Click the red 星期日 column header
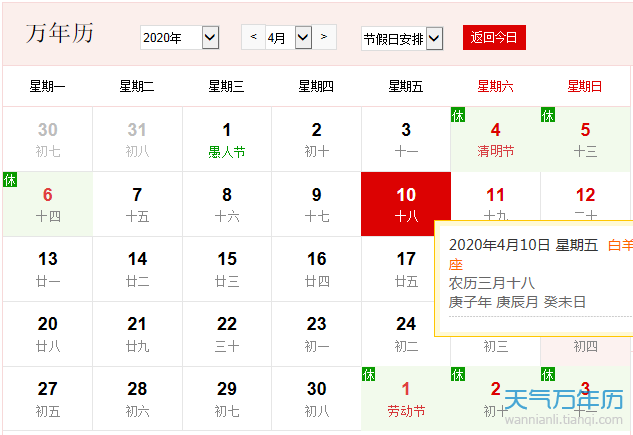633x435 pixels. (585, 86)
